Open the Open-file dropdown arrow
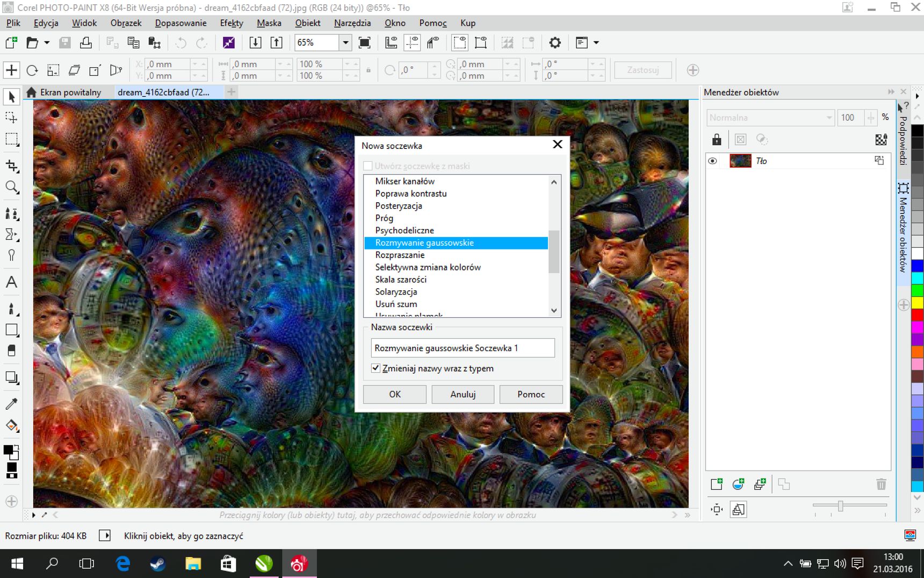Viewport: 924px width, 578px height. tap(47, 42)
